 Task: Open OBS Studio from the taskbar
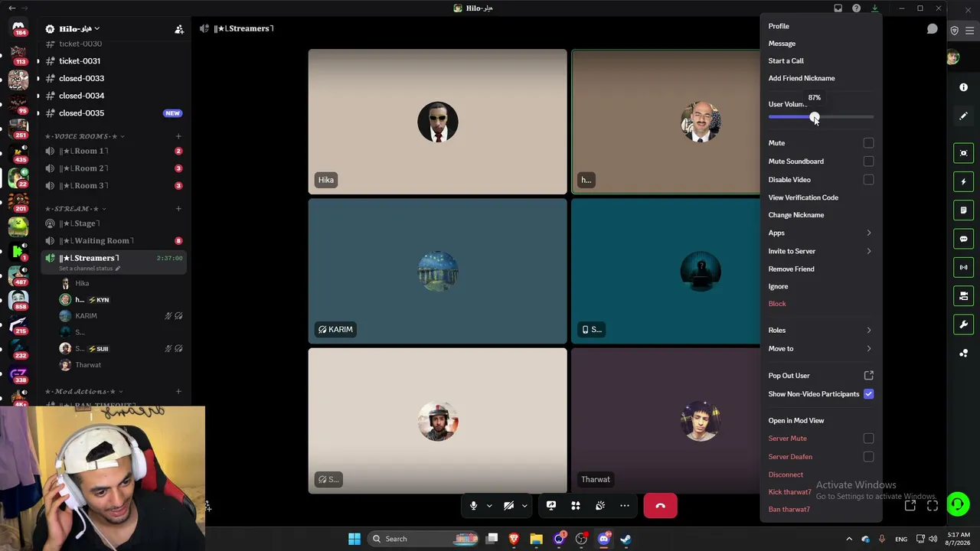click(x=581, y=539)
